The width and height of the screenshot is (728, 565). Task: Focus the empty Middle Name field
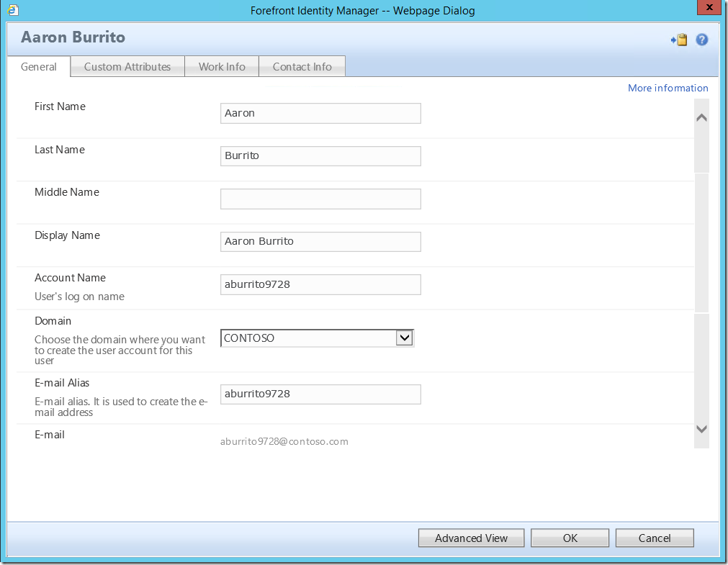click(x=320, y=199)
